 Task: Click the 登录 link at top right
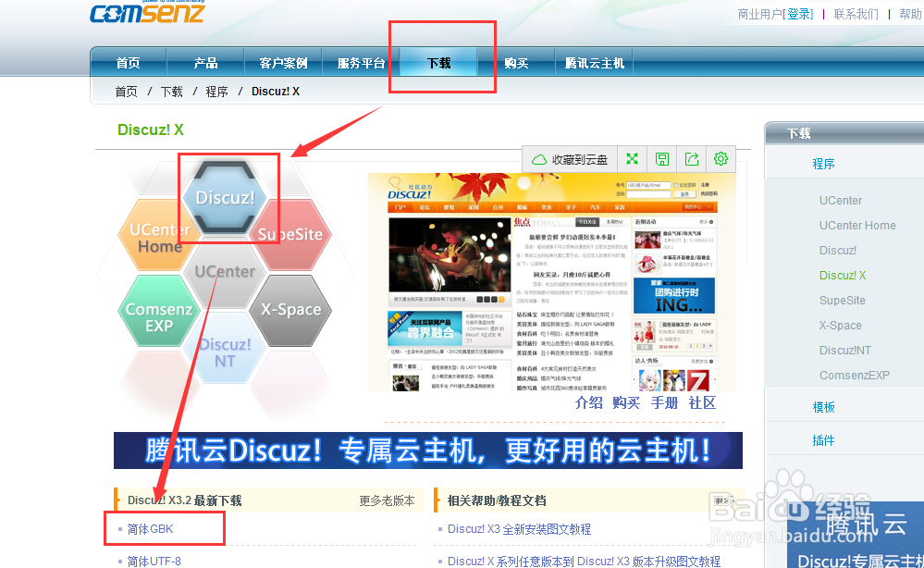point(800,14)
